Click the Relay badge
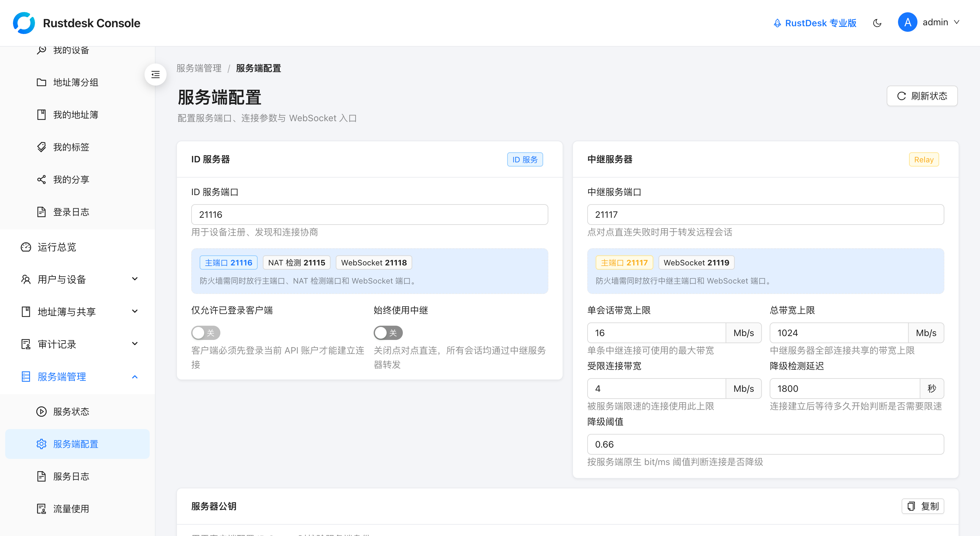 pos(924,159)
